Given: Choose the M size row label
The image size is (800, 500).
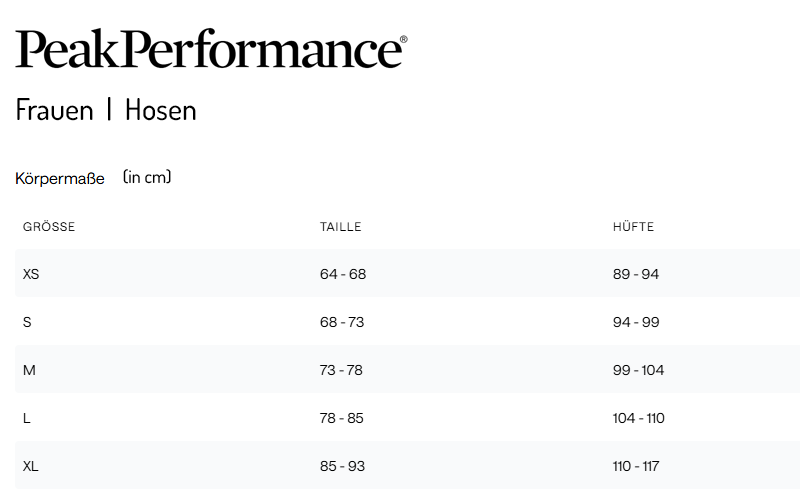Looking at the screenshot, I should pyautogui.click(x=29, y=370).
